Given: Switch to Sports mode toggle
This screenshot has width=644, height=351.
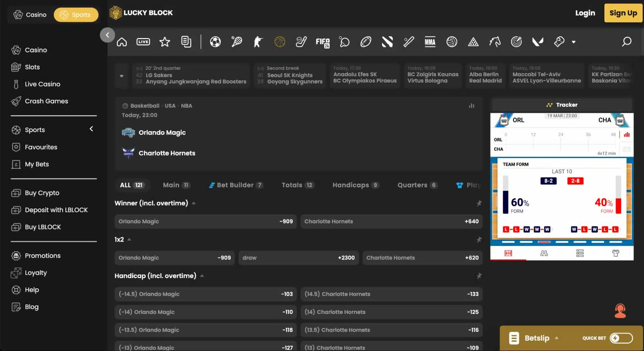Looking at the screenshot, I should coord(76,15).
